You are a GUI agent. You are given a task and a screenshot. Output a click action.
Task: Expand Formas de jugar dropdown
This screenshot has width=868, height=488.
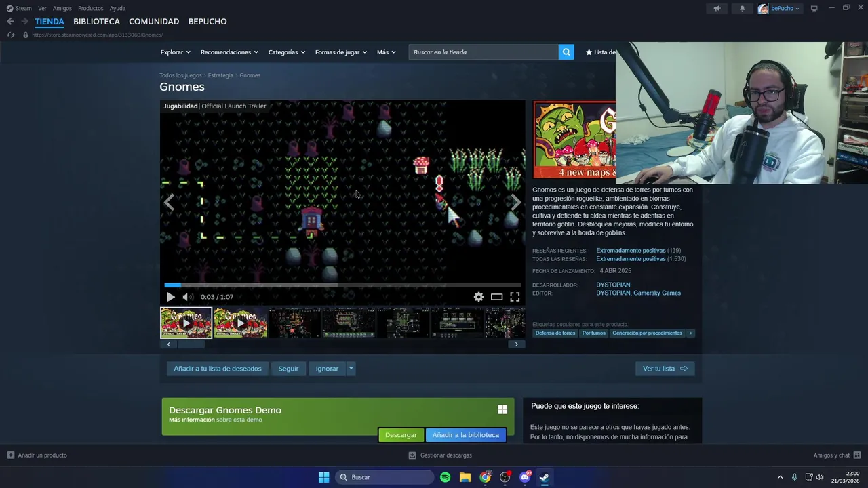[x=340, y=52]
